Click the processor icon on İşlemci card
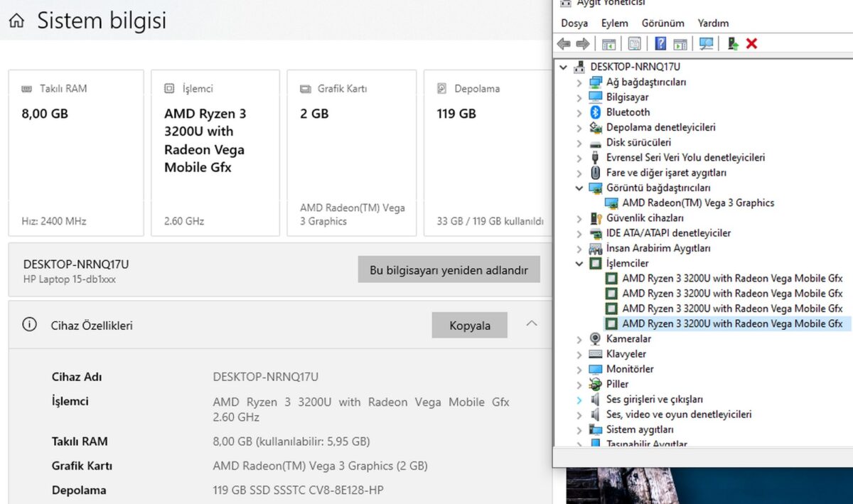This screenshot has width=853, height=504. [x=169, y=89]
